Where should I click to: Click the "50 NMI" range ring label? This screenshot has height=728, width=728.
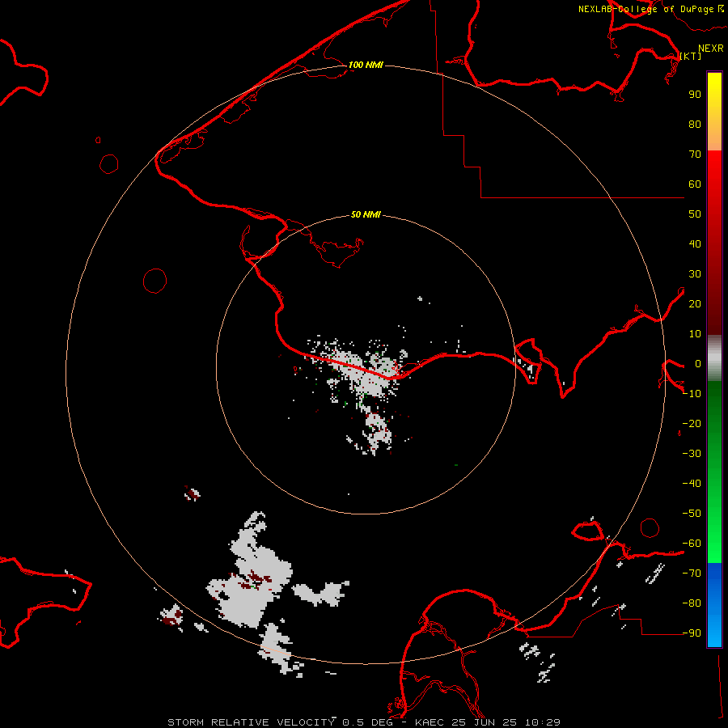pos(366,214)
